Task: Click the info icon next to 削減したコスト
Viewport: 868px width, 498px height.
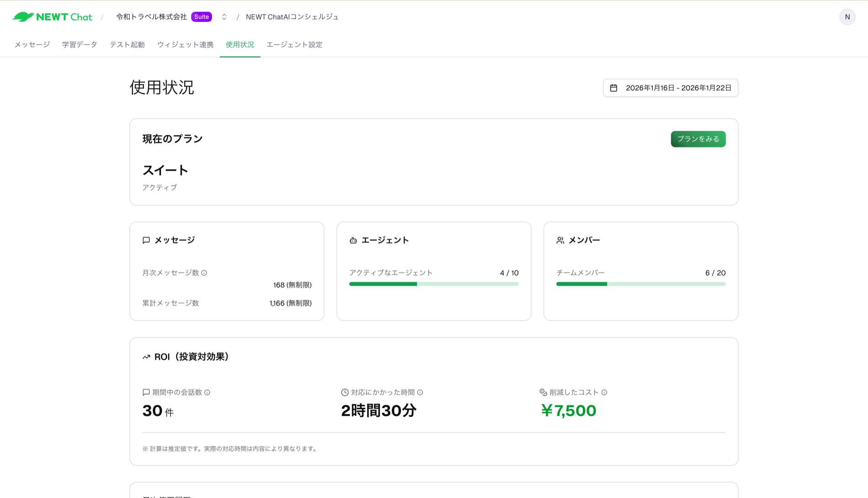Action: click(604, 392)
